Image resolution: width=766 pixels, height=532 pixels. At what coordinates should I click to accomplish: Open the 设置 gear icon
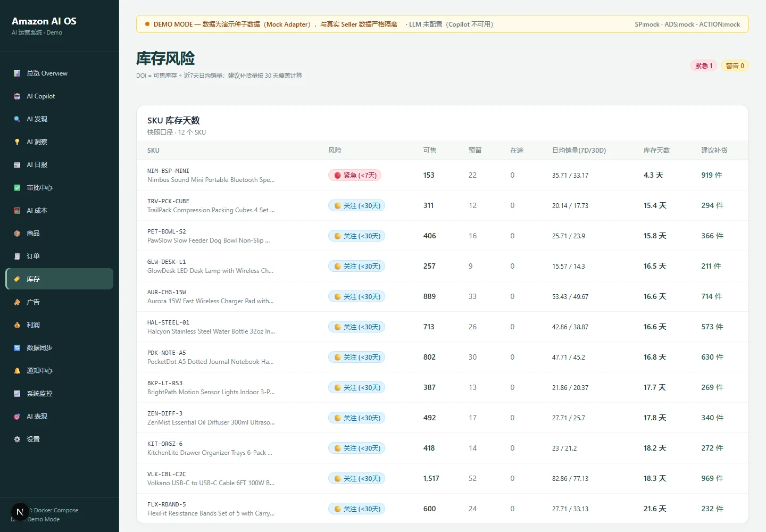(x=17, y=439)
